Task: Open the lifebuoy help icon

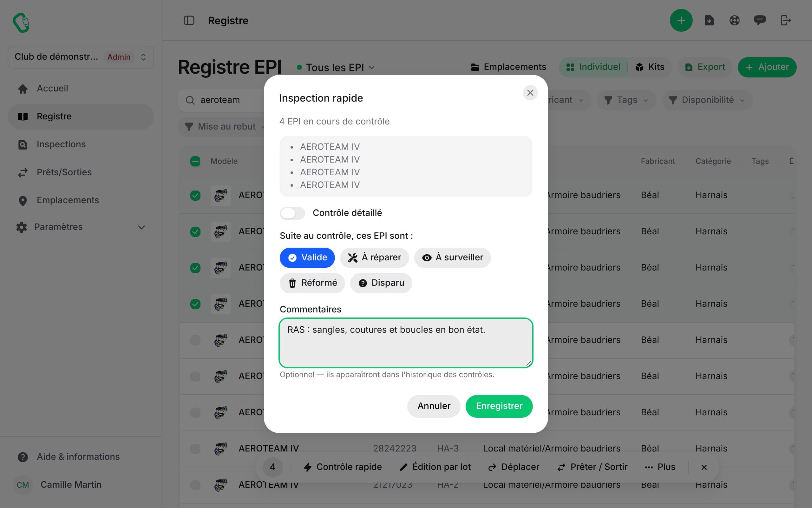Action: point(734,21)
